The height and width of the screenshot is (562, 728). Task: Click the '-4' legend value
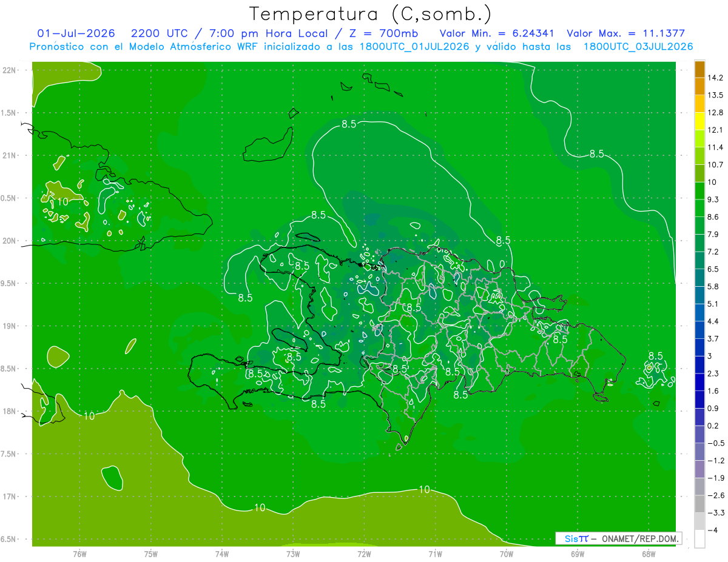[713, 530]
